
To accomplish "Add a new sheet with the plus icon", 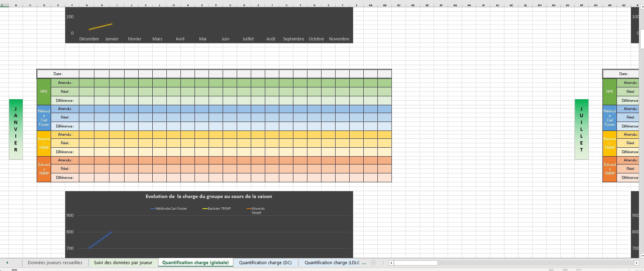I will 373,263.
